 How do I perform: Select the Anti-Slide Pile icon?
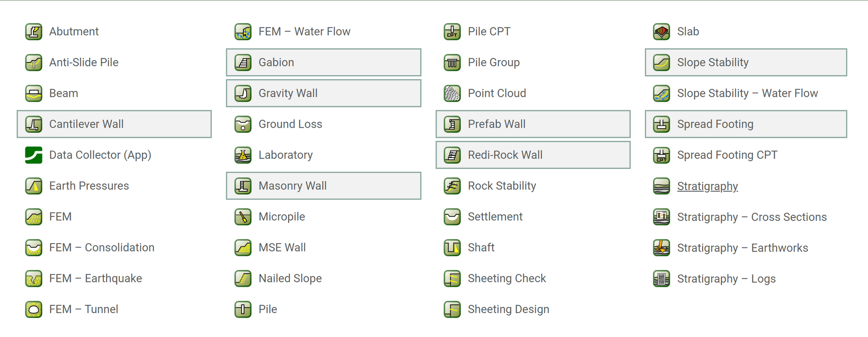pos(34,63)
